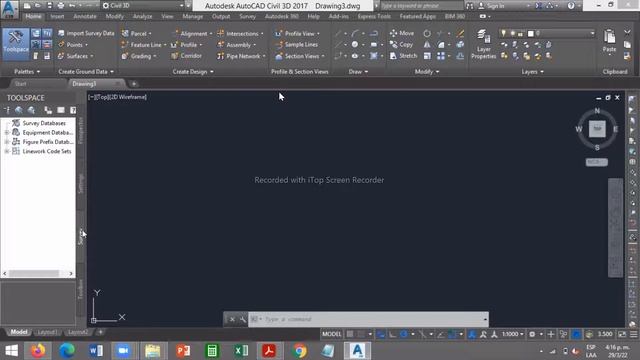Open the 1:1000 annotation scale dropdown
Viewport: 640px width, 360px height.
click(513, 334)
